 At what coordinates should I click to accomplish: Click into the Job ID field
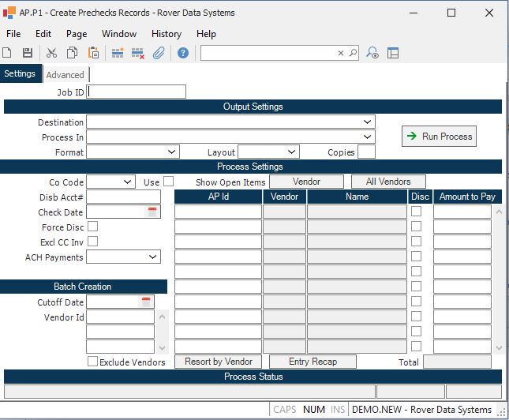coord(137,92)
